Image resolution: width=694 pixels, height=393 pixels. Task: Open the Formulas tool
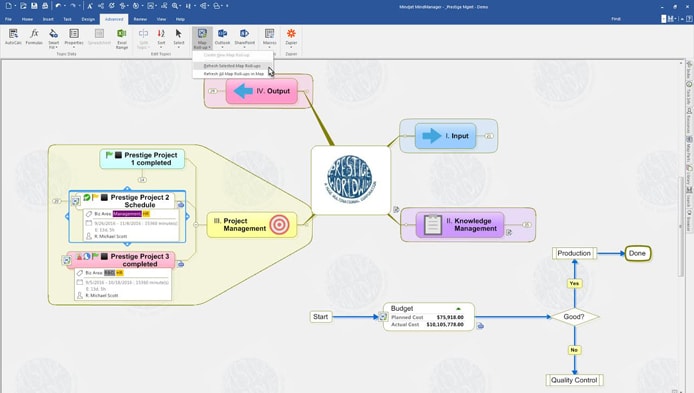click(34, 37)
